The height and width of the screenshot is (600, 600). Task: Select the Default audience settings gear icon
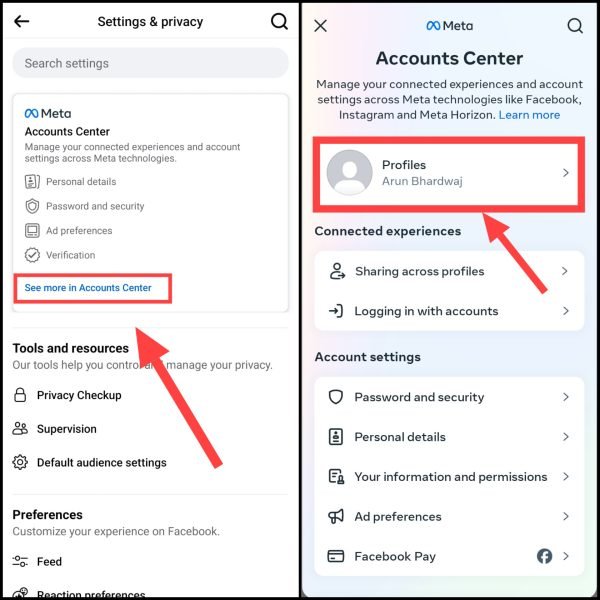[x=20, y=462]
